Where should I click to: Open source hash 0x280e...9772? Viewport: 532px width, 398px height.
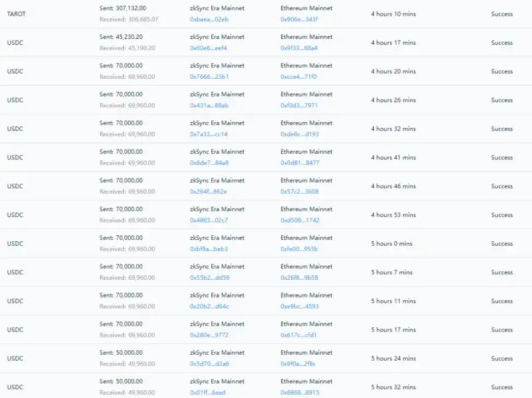click(x=209, y=335)
